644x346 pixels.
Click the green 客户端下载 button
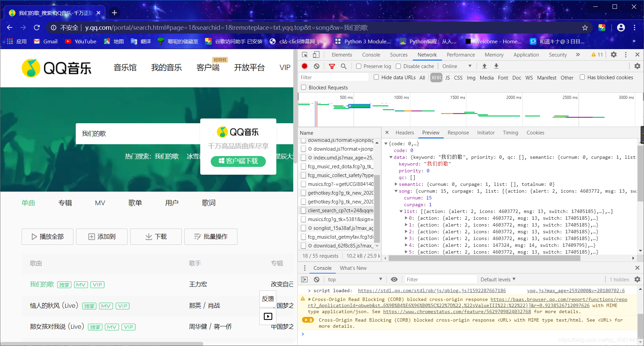238,161
